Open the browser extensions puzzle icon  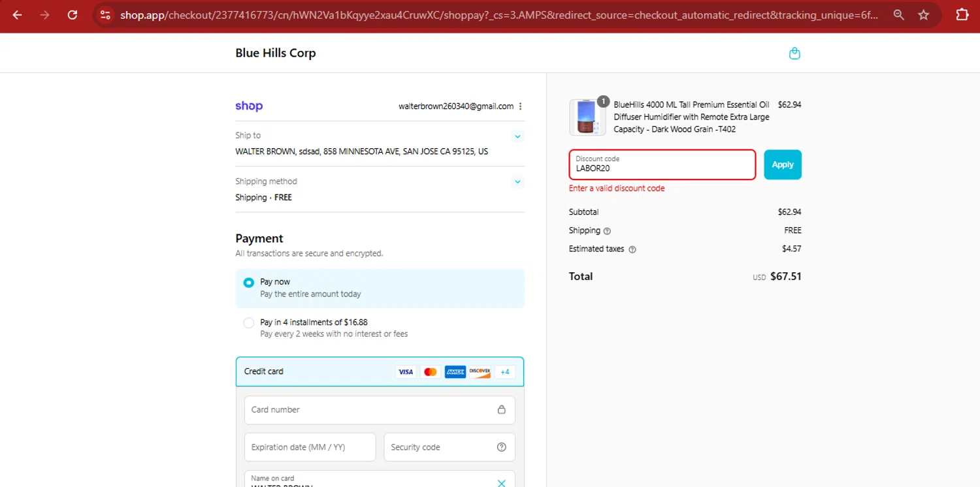coord(962,14)
